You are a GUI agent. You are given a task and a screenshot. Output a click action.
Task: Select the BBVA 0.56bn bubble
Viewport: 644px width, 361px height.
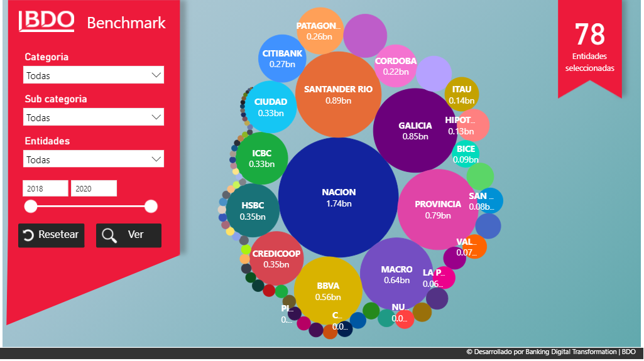tap(328, 291)
